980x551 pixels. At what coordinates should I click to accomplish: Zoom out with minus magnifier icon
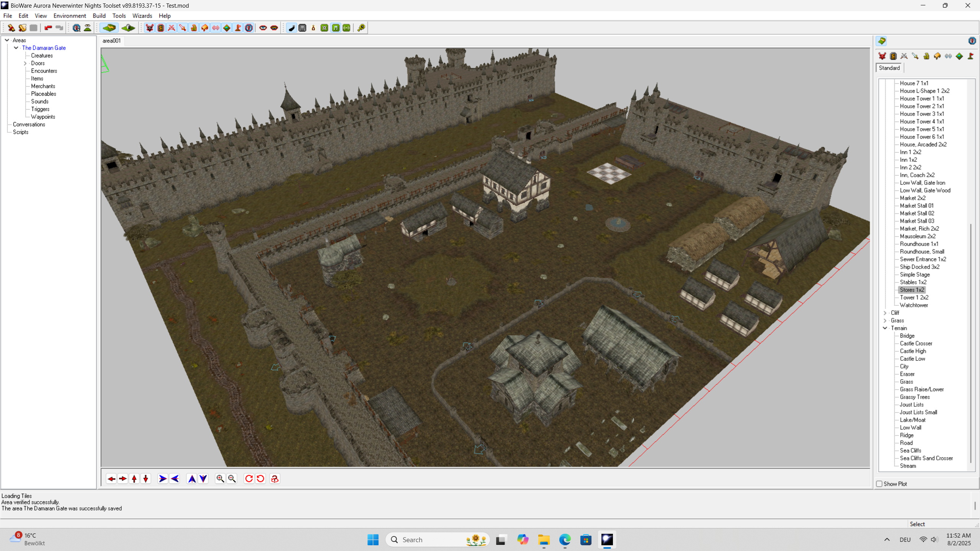pyautogui.click(x=232, y=479)
